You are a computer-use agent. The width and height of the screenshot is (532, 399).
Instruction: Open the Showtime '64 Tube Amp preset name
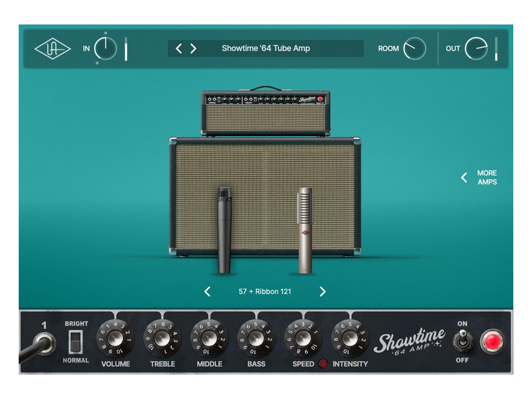(265, 48)
